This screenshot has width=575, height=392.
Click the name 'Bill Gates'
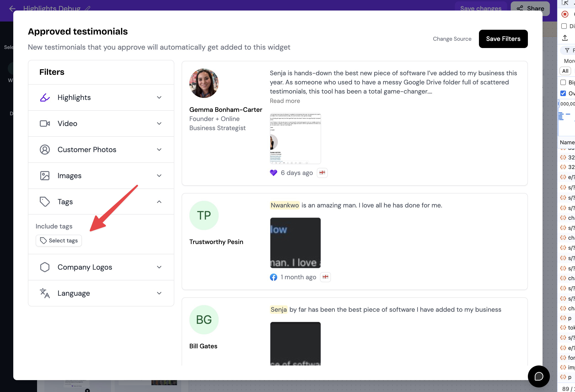point(203,346)
